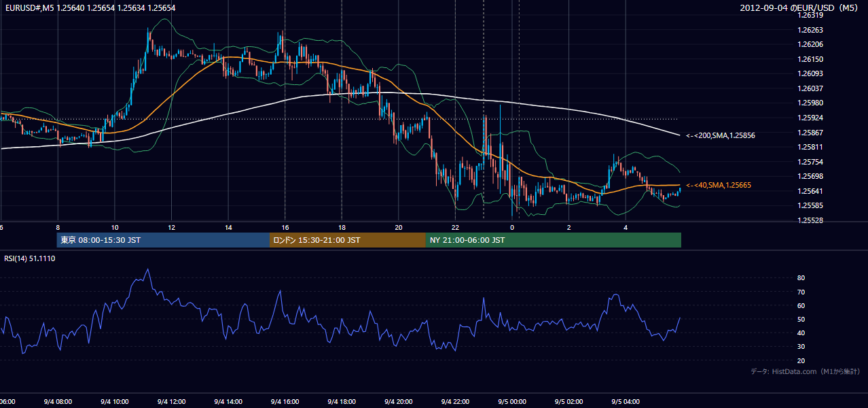This screenshot has width=868, height=408.
Task: Click price axis label 1.25924
Action: click(x=811, y=118)
